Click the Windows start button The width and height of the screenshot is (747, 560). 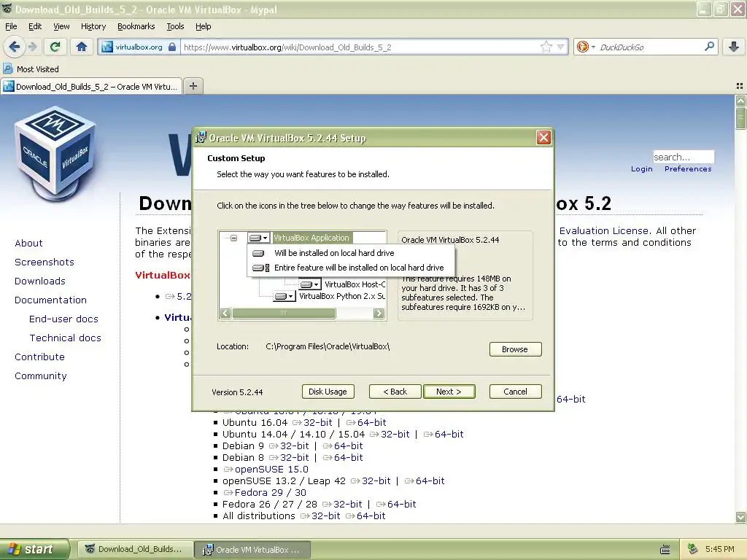pyautogui.click(x=34, y=550)
